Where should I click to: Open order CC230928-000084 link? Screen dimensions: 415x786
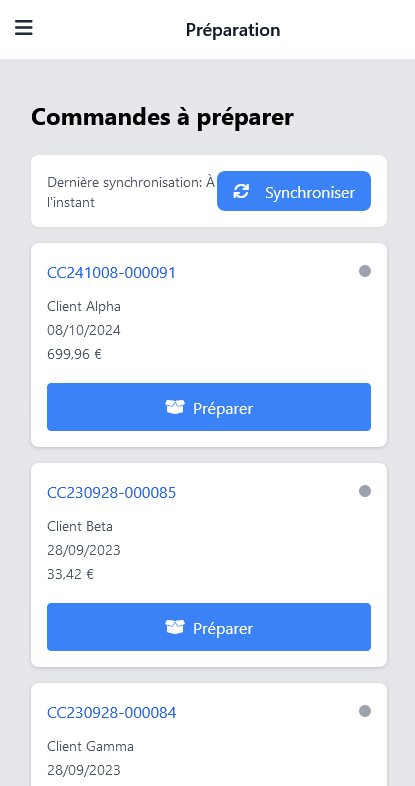click(111, 713)
